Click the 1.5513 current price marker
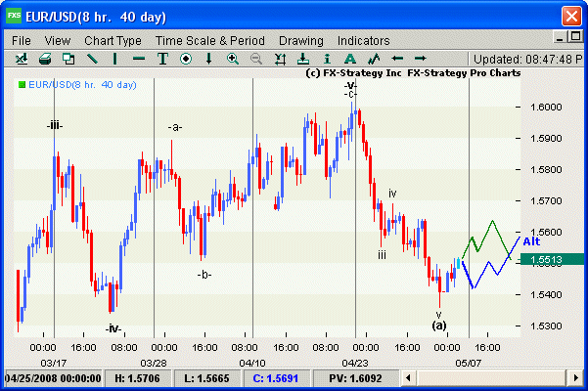588x391 pixels. (552, 260)
